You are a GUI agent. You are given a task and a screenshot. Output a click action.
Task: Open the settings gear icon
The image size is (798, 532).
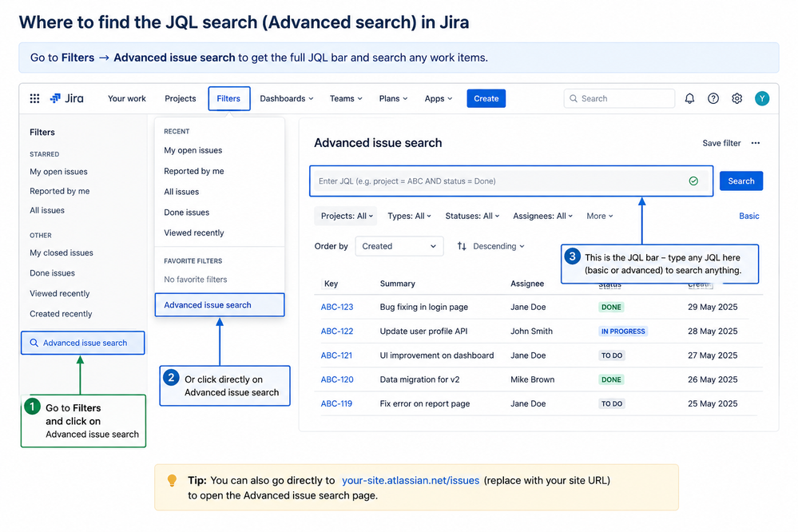tap(737, 98)
